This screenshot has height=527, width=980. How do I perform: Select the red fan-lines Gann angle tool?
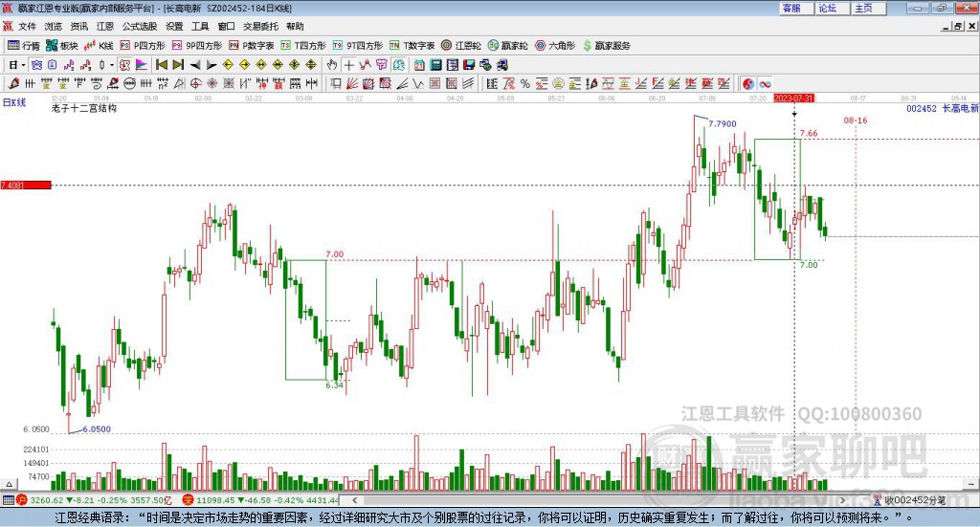point(352,83)
